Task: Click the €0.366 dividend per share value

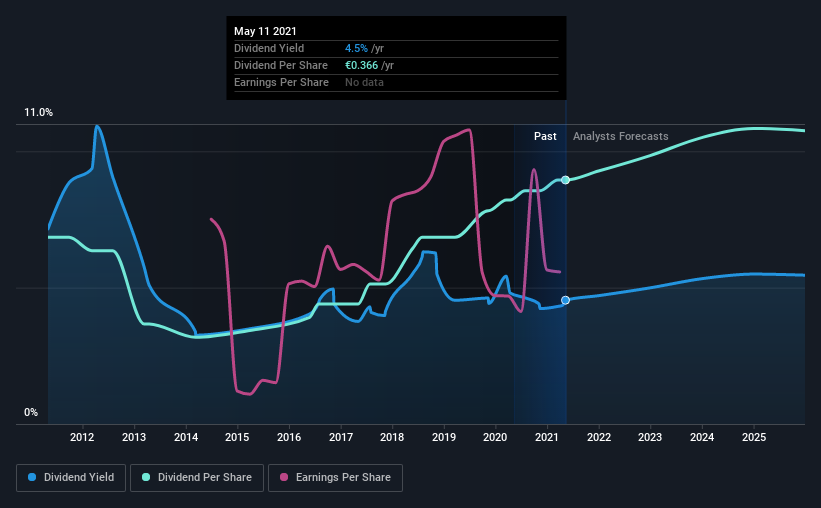Action: click(x=361, y=65)
